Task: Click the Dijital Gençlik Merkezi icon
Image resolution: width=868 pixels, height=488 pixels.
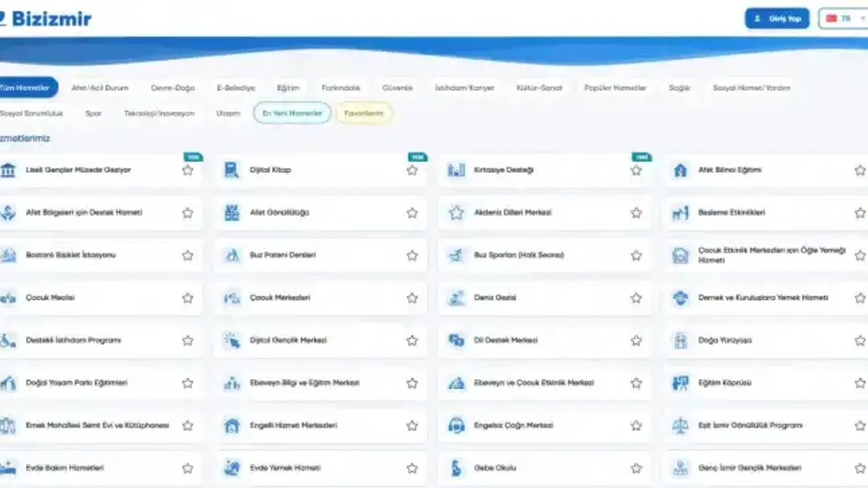Action: [x=231, y=341]
